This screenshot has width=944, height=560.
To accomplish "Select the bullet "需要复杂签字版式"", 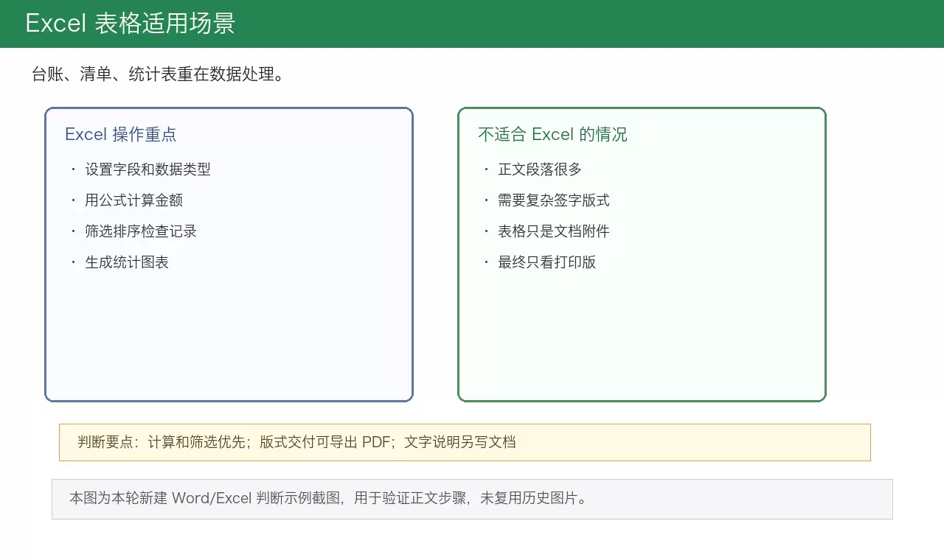I will click(554, 200).
